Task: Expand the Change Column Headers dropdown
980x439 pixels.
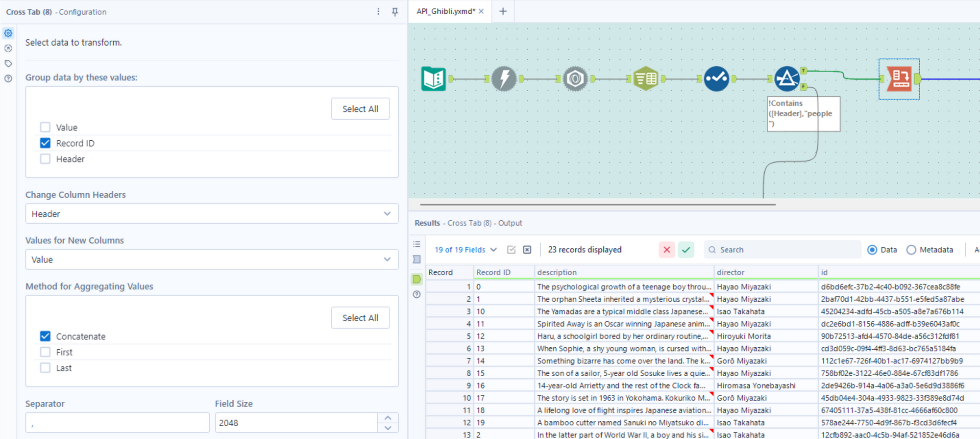Action: (212, 214)
